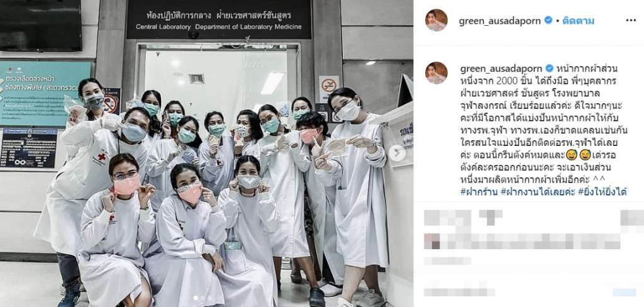Click the blurred blue button at bottom right
This screenshot has height=307, width=644.
[x=625, y=292]
